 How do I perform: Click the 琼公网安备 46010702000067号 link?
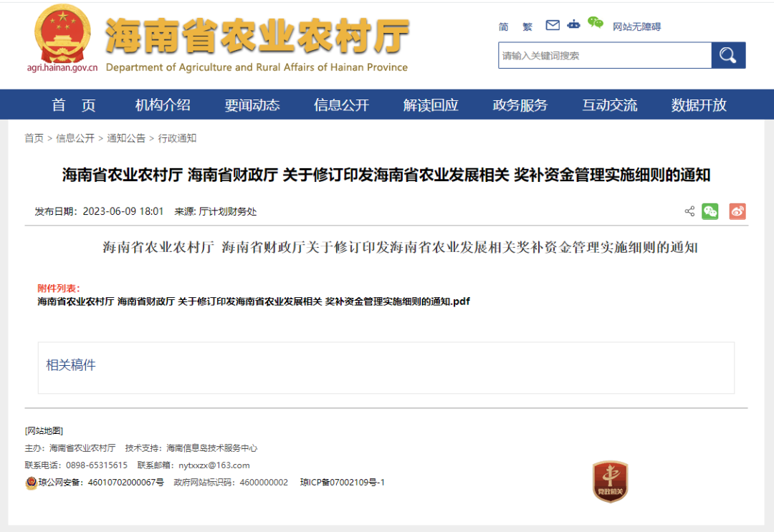coord(101,482)
